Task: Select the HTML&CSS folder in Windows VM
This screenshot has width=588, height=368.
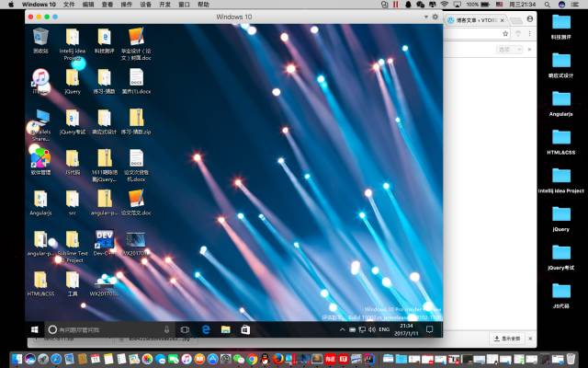Action: coord(40,280)
